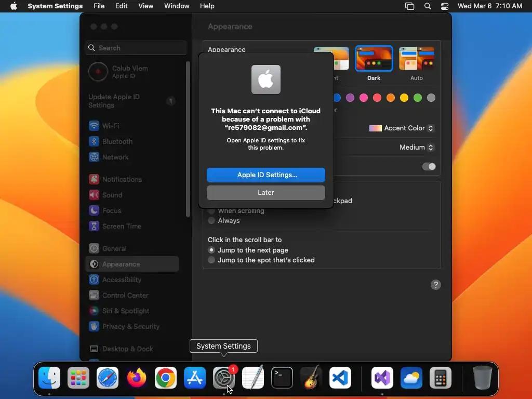The width and height of the screenshot is (532, 399).
Task: Open Screen Time hourglass icon
Action: point(94,226)
